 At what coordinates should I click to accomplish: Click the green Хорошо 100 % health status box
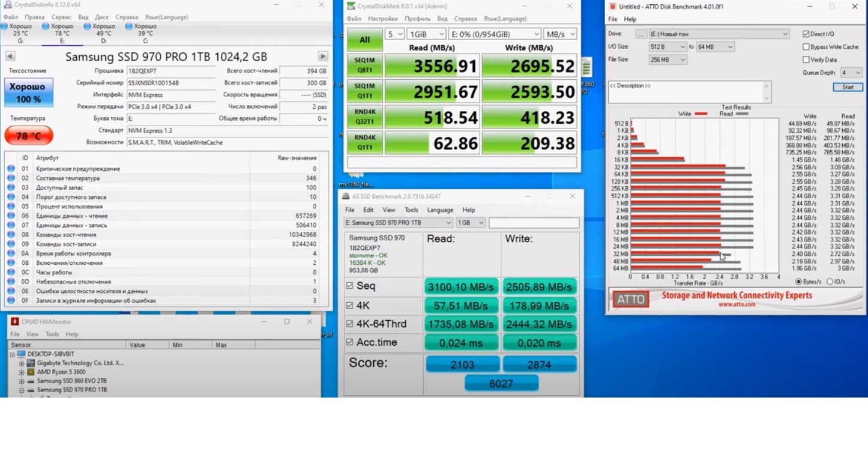pos(29,93)
